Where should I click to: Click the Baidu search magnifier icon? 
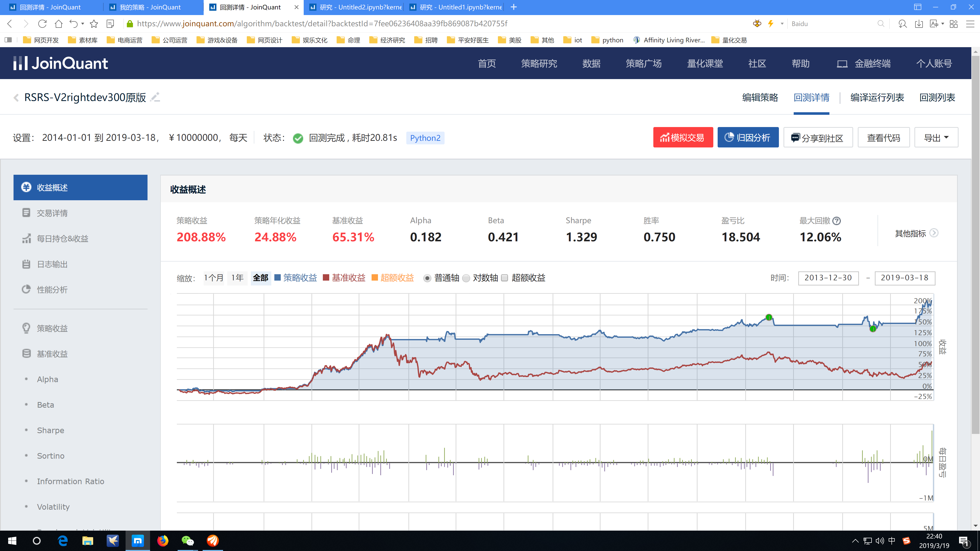tap(881, 23)
